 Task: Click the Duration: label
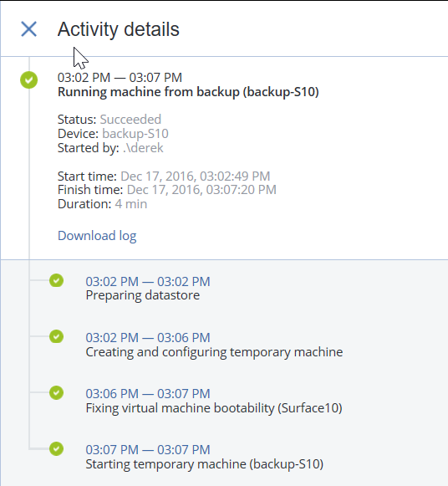[x=84, y=204]
